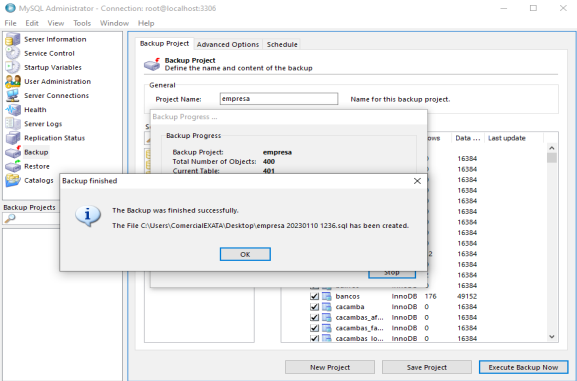
Task: Click the Backup Projects search field
Action: [x=31, y=218]
